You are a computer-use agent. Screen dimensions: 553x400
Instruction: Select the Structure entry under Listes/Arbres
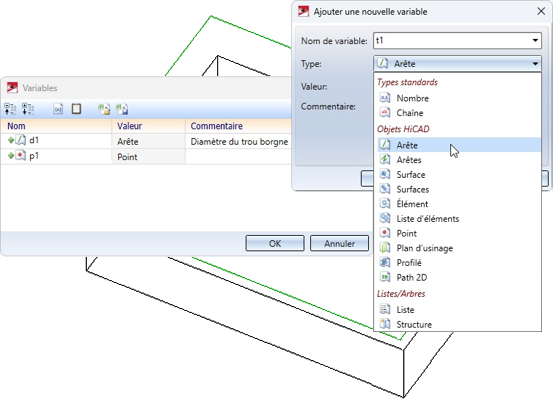[x=459, y=324]
